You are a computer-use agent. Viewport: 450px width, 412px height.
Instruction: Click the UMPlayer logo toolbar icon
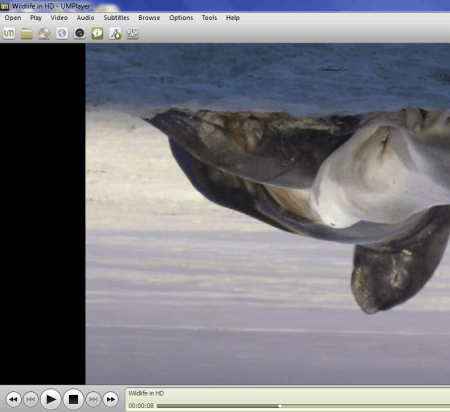[9, 33]
